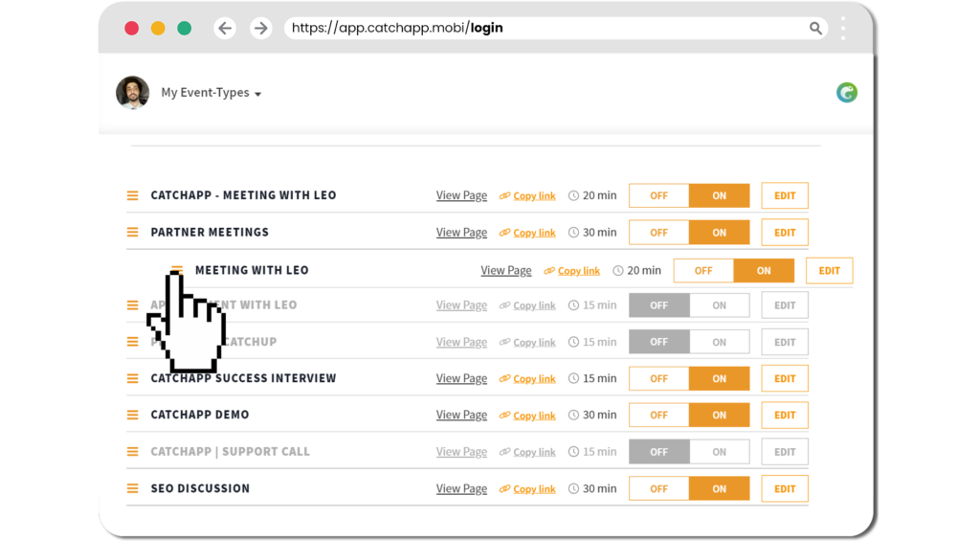Open View Page for dragged Meeting with Leo row
Image resolution: width=980 pixels, height=541 pixels.
tap(506, 270)
